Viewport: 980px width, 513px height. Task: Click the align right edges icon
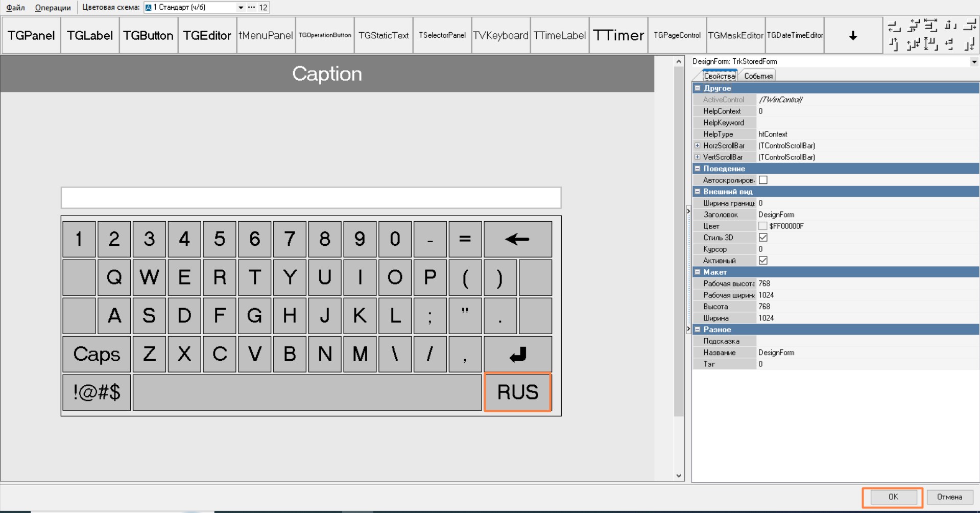(x=969, y=26)
